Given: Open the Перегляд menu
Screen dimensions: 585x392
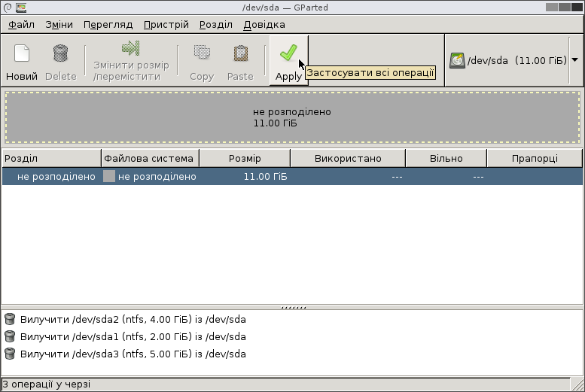Looking at the screenshot, I should coord(108,25).
